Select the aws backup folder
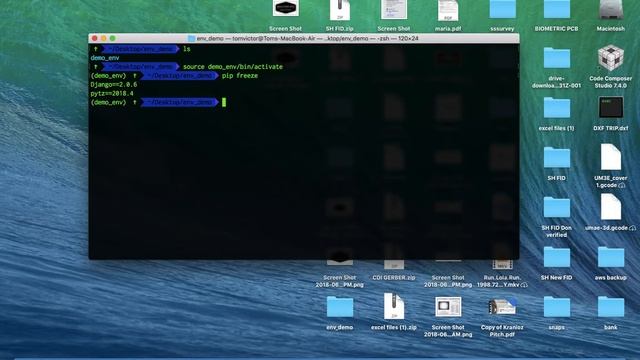 (x=611, y=257)
